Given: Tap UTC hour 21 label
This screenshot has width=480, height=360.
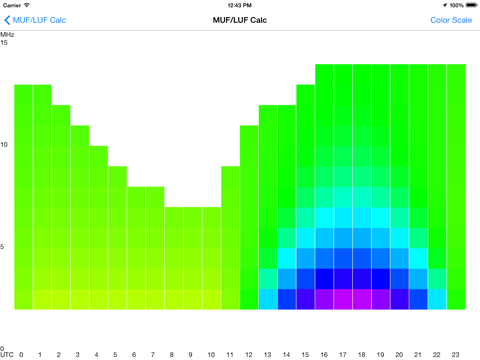Looking at the screenshot, I should [418, 354].
